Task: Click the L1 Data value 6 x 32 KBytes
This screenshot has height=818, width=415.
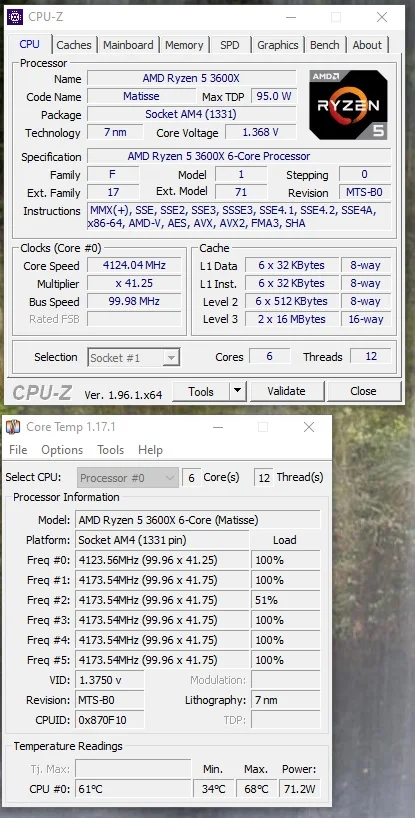Action: 291,265
